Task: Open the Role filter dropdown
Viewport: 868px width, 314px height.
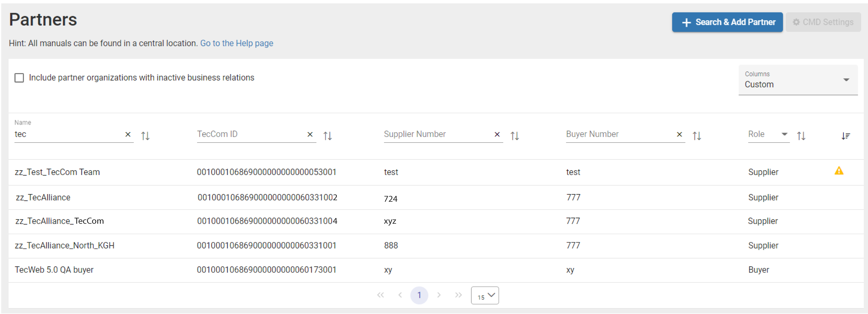Action: (x=768, y=134)
